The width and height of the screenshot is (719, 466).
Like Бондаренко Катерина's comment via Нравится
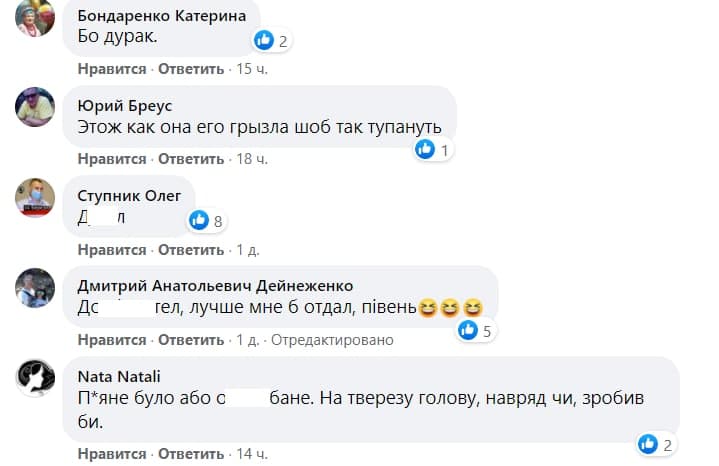tap(112, 70)
